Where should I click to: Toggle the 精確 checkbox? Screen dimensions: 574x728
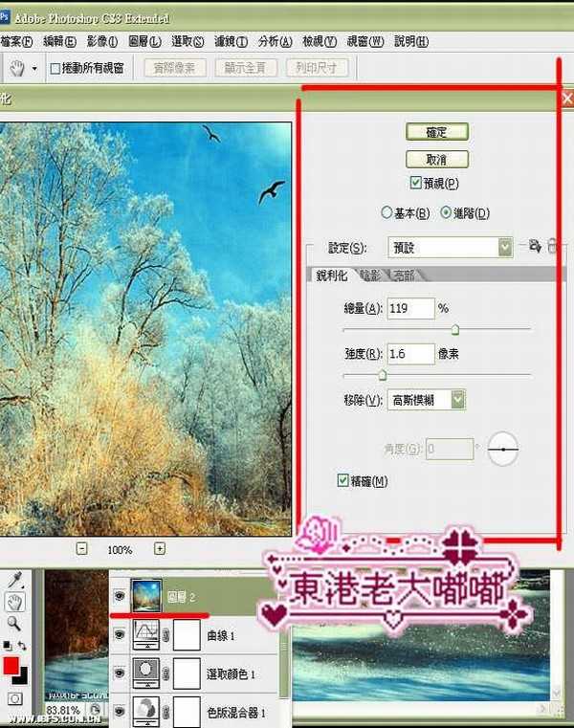[343, 480]
